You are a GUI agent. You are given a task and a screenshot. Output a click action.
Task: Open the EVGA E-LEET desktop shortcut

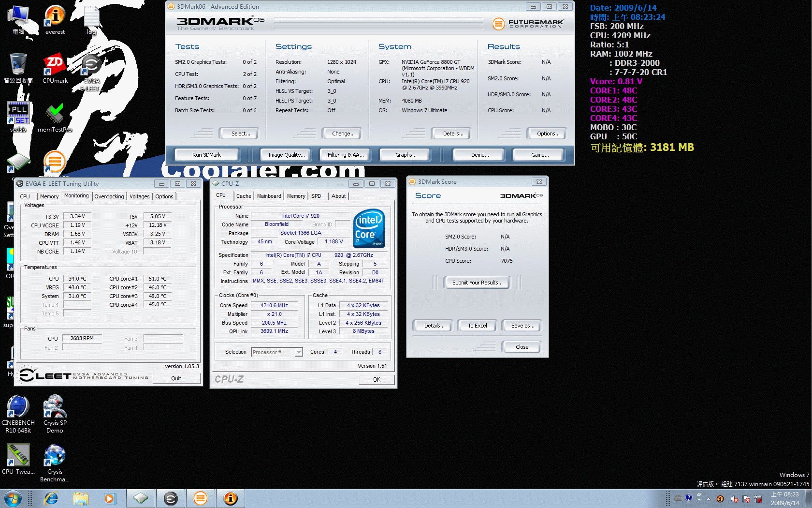coord(91,72)
